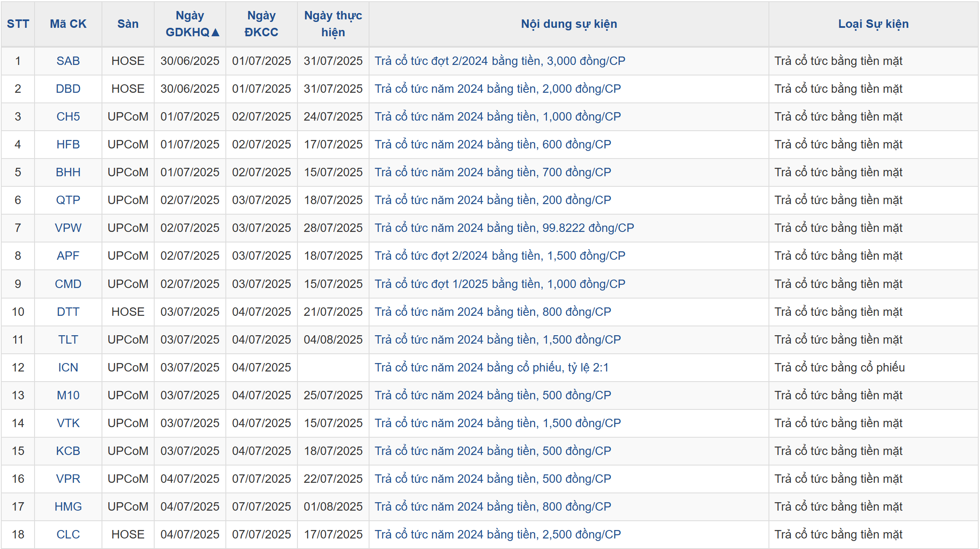Open M10 event 500 đồng/CP link

click(493, 396)
